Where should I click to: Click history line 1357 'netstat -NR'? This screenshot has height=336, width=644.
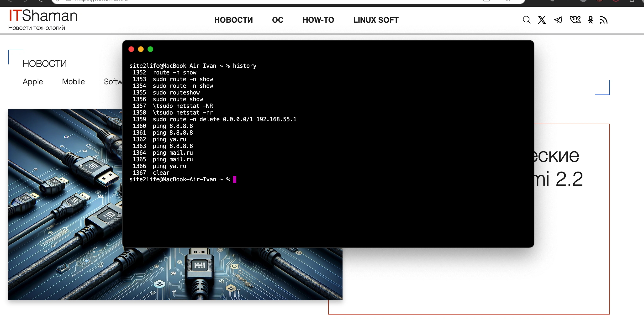pyautogui.click(x=173, y=106)
